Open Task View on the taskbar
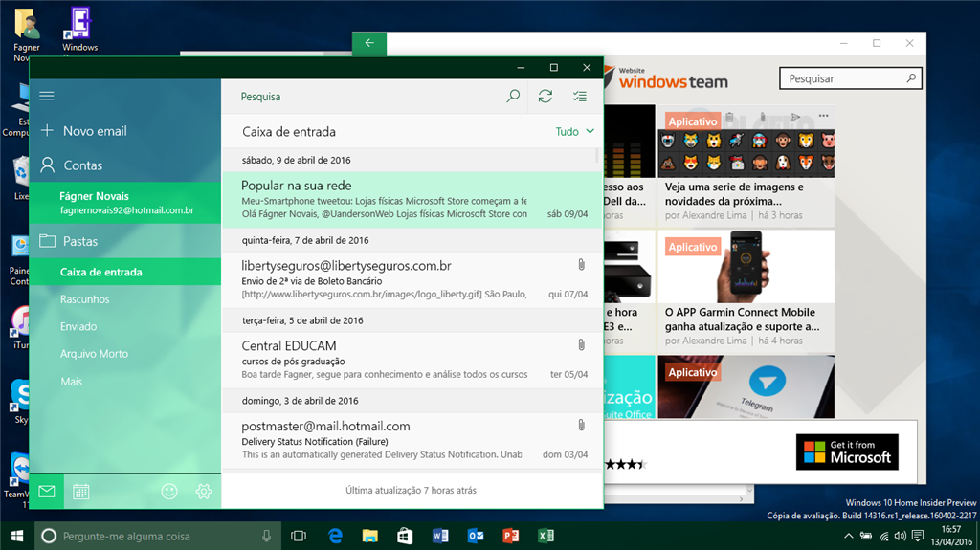The height and width of the screenshot is (550, 980). pos(299,536)
